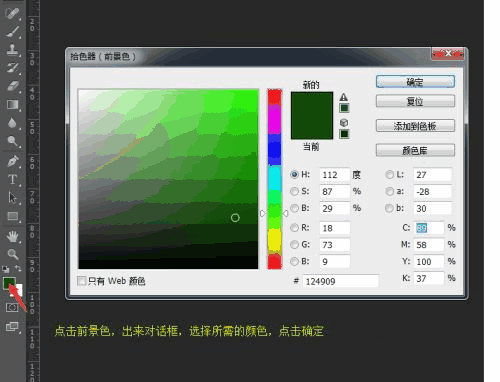Toggle Quick Mask mode icon

12,307
